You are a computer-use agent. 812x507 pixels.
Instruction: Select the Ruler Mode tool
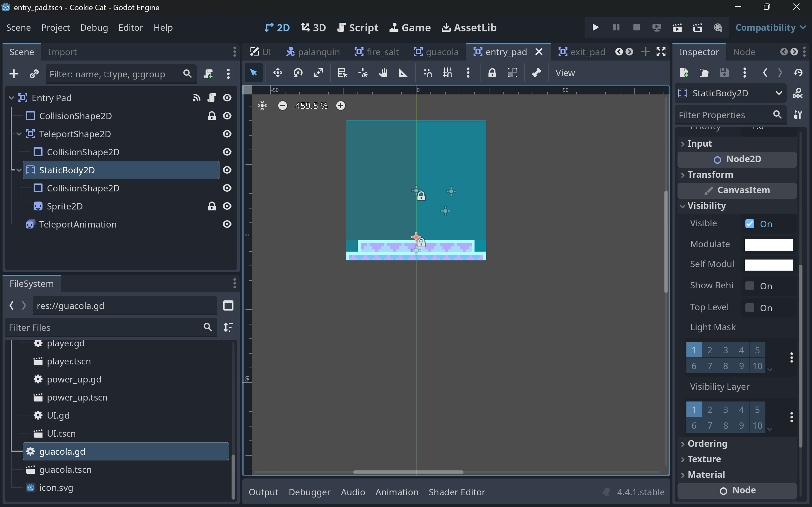pyautogui.click(x=403, y=73)
